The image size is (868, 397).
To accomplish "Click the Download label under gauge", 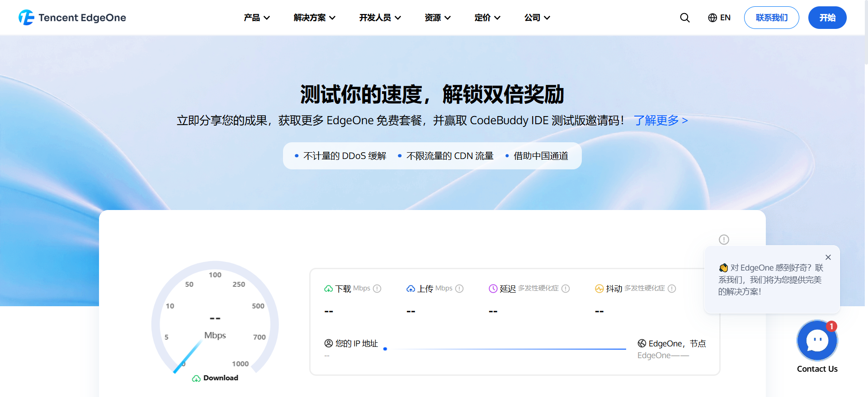I will pos(221,378).
